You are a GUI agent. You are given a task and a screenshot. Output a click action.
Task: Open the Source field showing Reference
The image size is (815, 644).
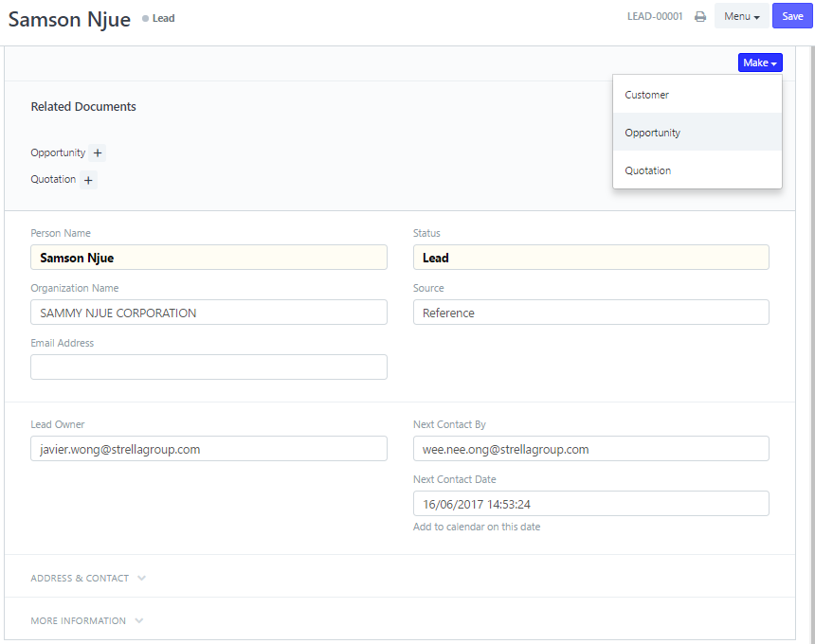coord(591,313)
